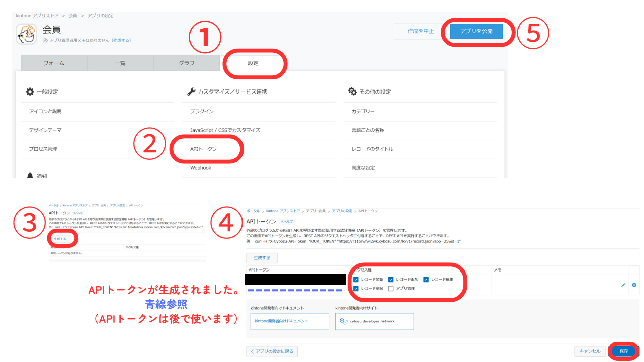The width and height of the screenshot is (644, 362).
Task: Open the デザインテーマ link
Action: pyautogui.click(x=45, y=130)
